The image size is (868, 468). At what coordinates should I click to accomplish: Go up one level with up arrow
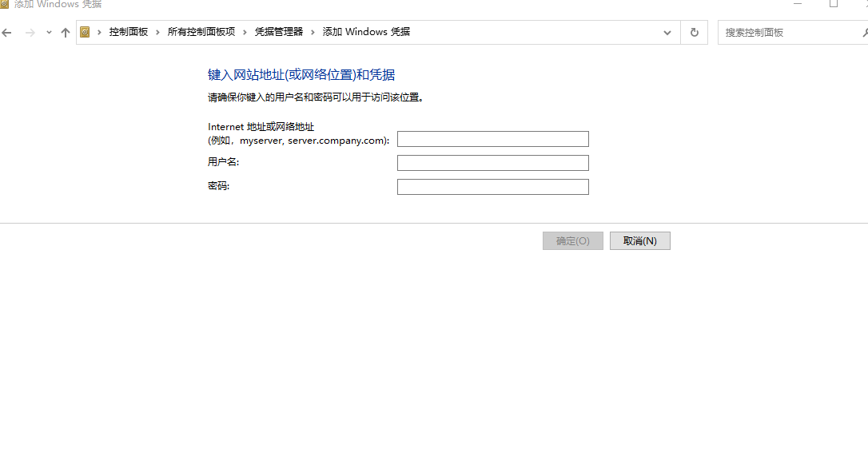click(x=66, y=33)
